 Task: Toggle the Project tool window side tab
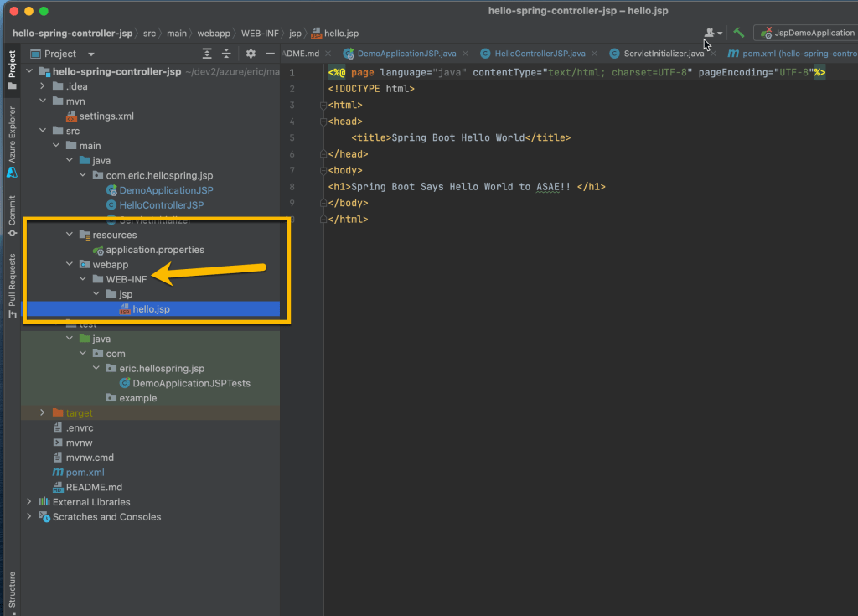pos(12,65)
